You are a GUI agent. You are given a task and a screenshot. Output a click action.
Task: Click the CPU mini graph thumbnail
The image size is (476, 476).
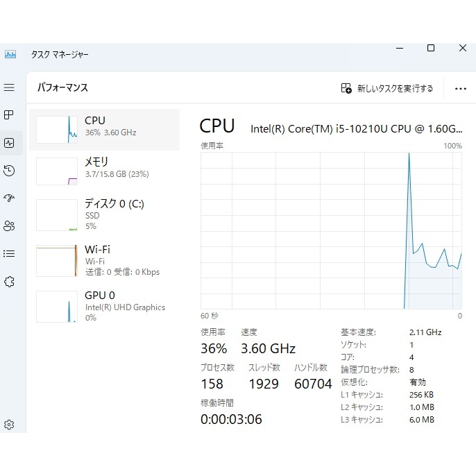pos(57,130)
